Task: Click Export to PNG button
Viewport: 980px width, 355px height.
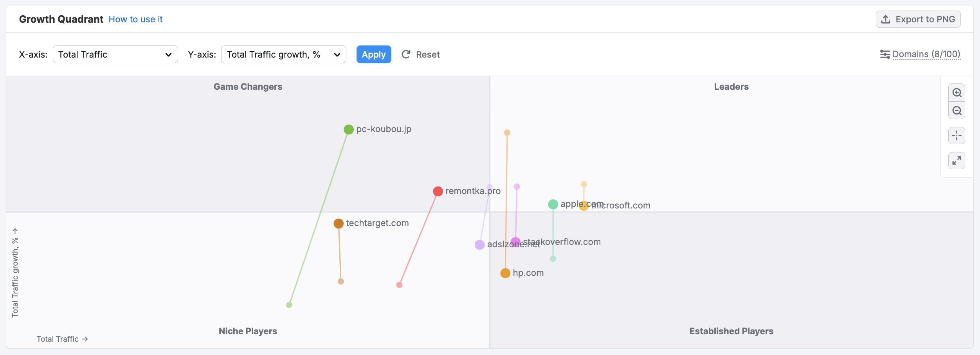Action: point(918,19)
